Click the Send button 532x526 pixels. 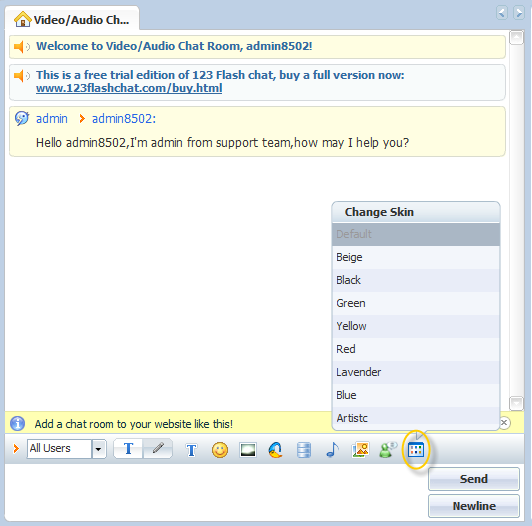[x=474, y=479]
